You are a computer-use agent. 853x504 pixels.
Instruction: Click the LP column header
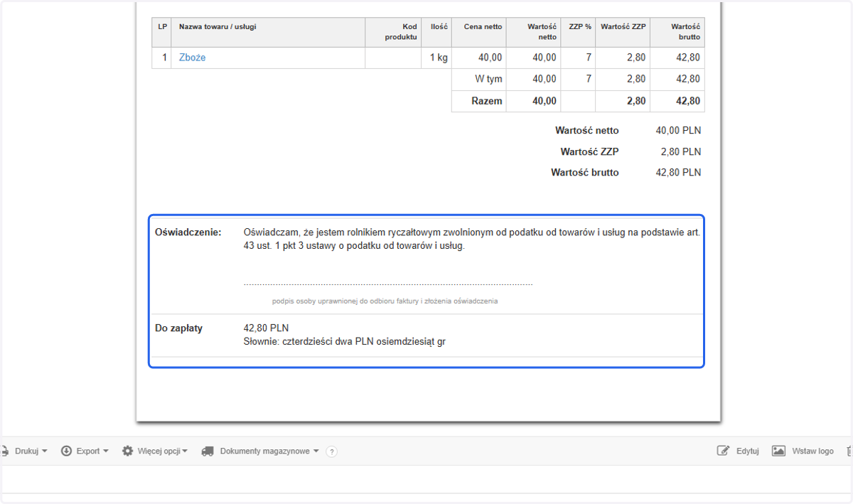(x=162, y=32)
